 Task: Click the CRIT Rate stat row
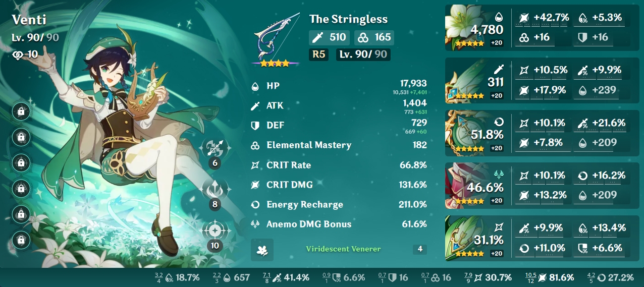(339, 165)
